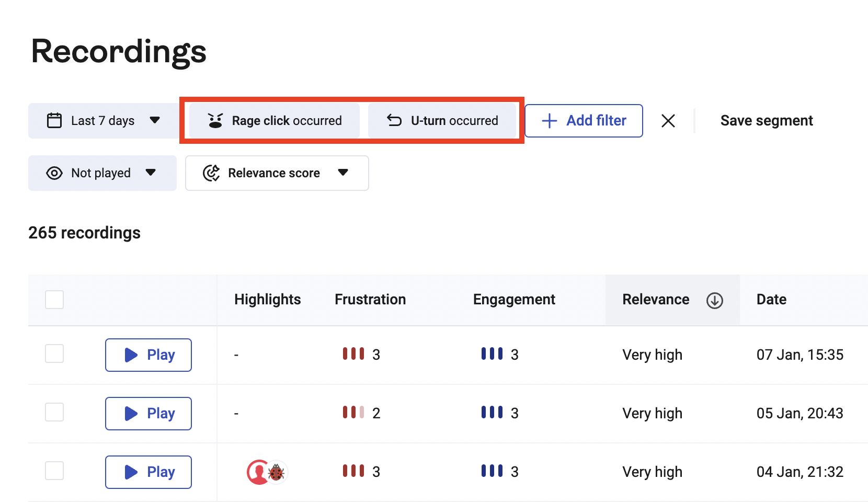The height and width of the screenshot is (502, 868).
Task: Toggle the select-all checkbox in table header
Action: 54,300
